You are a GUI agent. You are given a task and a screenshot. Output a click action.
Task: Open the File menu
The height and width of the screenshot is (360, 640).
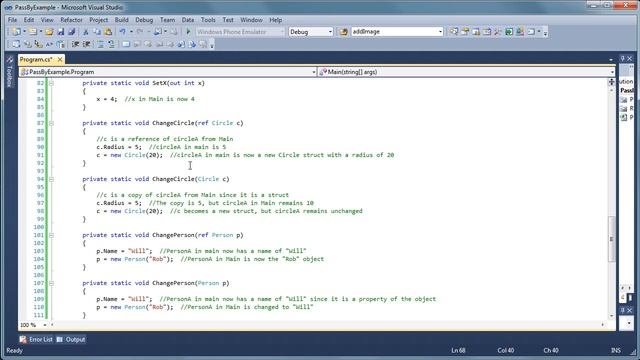coord(12,20)
